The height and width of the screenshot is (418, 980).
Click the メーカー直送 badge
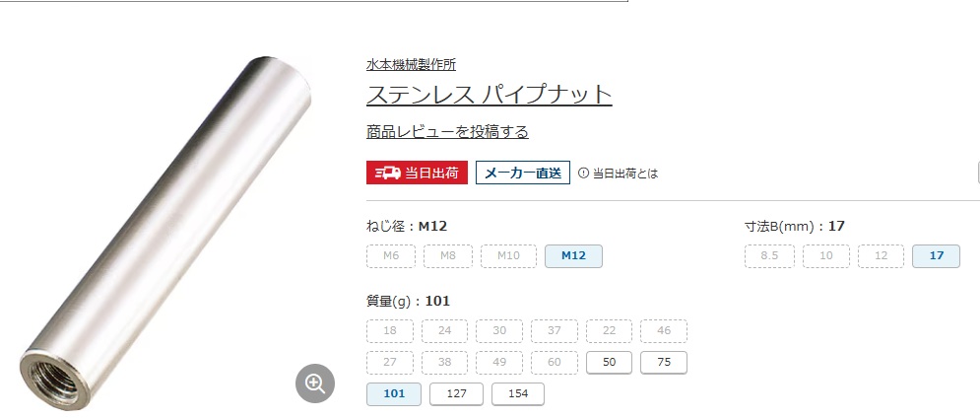click(x=523, y=173)
